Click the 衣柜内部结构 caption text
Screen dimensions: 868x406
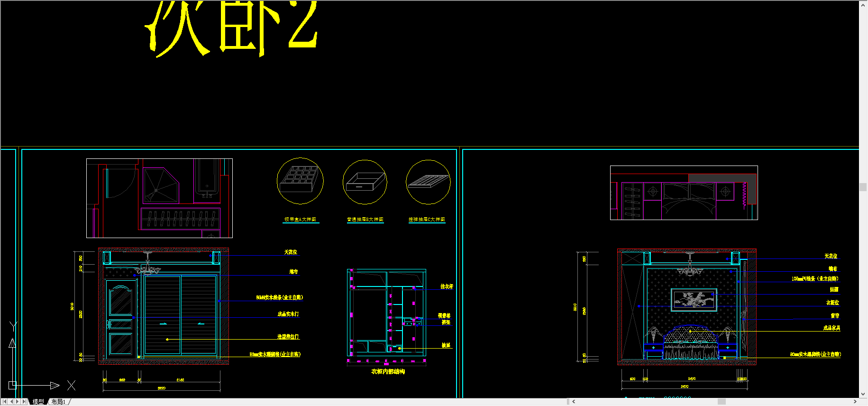pyautogui.click(x=388, y=372)
